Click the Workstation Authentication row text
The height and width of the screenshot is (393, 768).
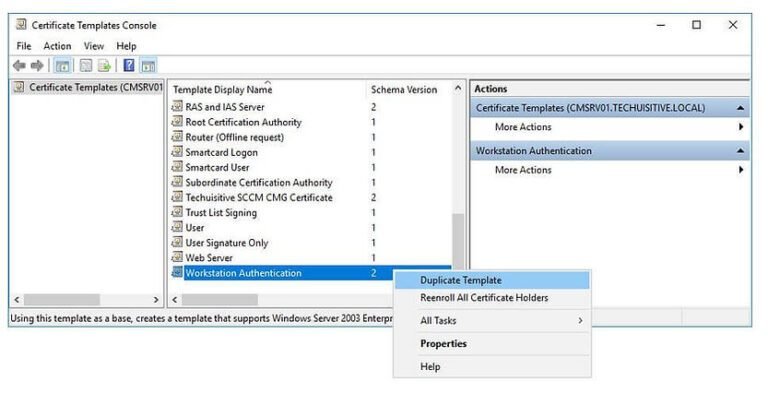point(243,273)
